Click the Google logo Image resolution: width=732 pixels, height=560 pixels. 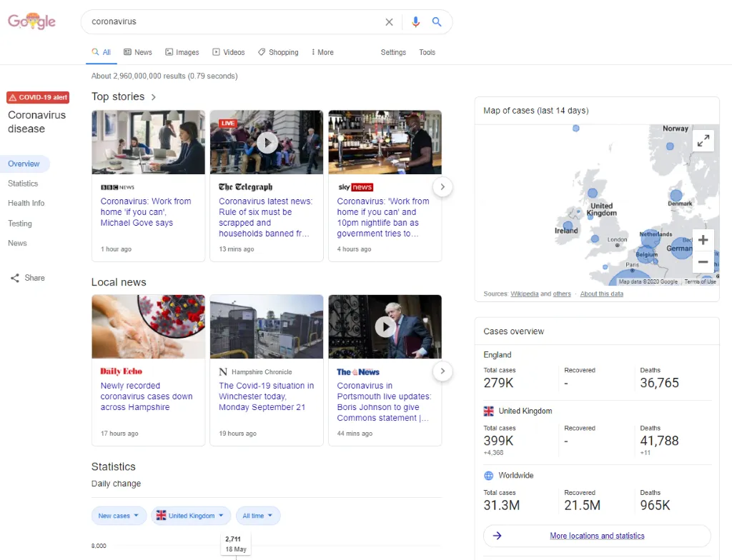point(31,21)
